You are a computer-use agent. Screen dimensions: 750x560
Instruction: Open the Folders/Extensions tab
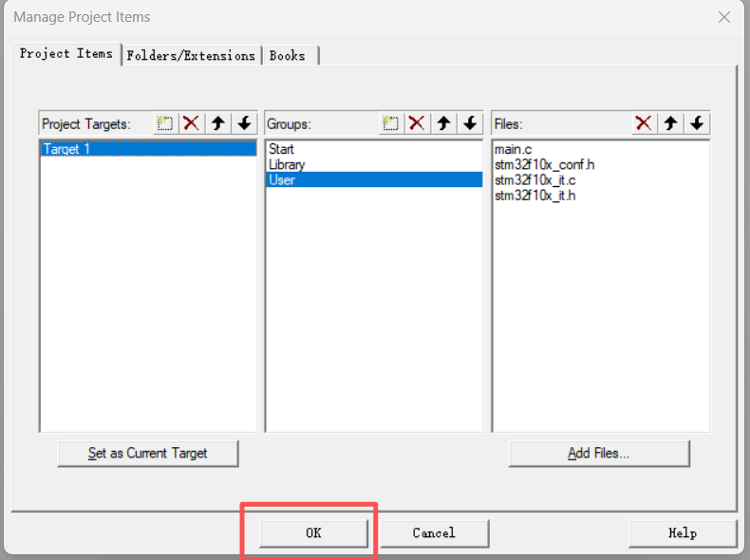(x=191, y=55)
